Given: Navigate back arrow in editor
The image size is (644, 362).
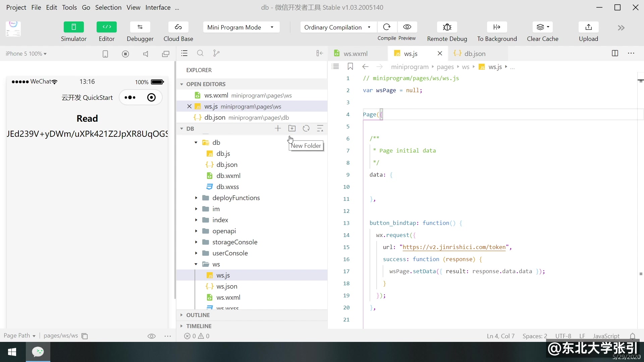Looking at the screenshot, I should pyautogui.click(x=365, y=67).
